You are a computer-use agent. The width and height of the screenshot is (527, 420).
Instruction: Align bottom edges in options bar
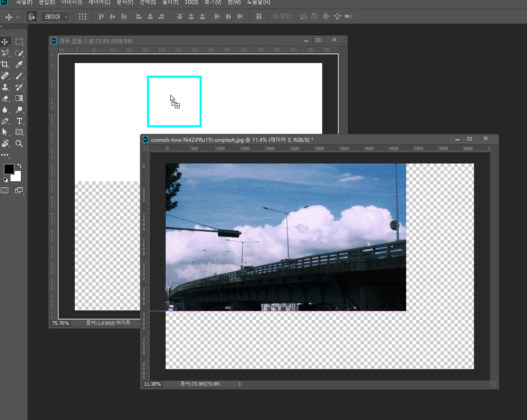124,17
